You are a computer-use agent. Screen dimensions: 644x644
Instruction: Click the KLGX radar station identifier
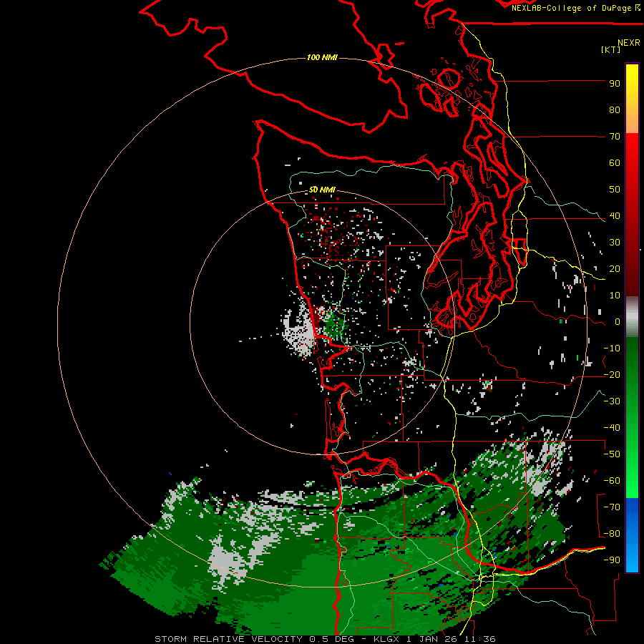tap(387, 639)
